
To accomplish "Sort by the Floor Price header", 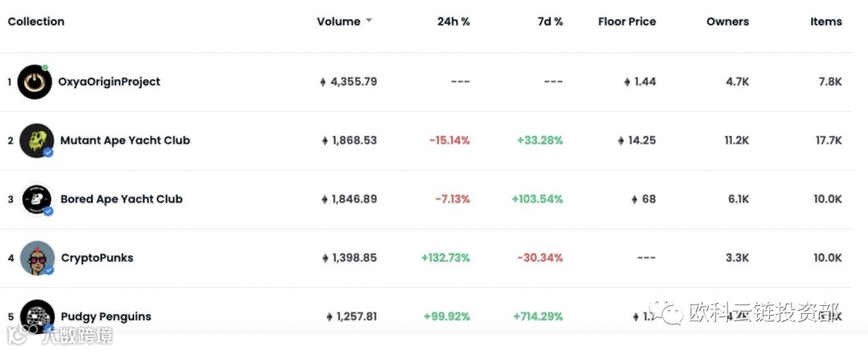I will pos(627,22).
